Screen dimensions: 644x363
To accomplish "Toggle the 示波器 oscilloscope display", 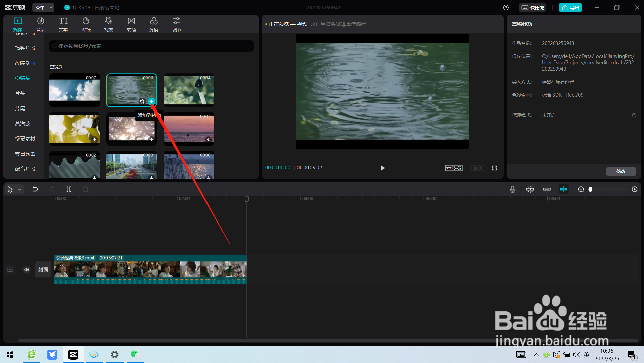I will [454, 168].
